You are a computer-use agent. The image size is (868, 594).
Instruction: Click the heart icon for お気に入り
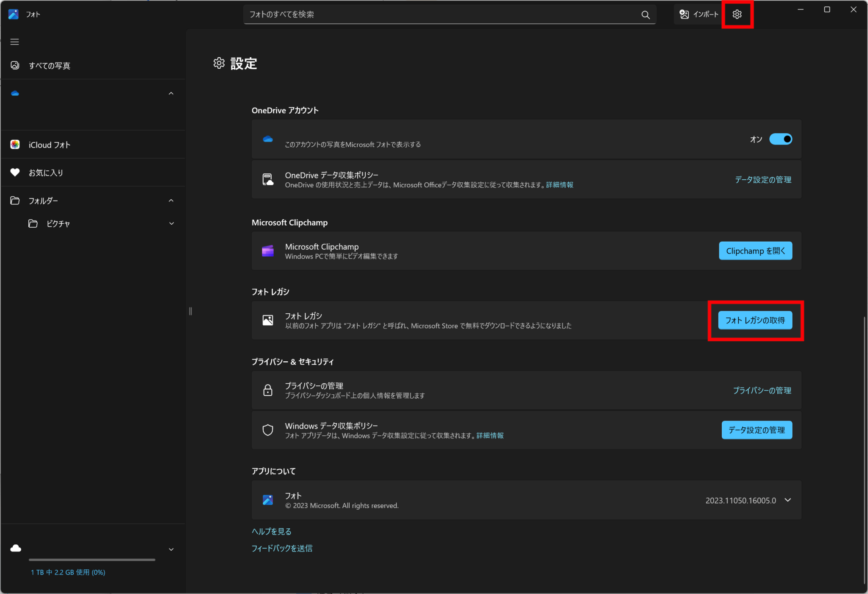coord(15,173)
